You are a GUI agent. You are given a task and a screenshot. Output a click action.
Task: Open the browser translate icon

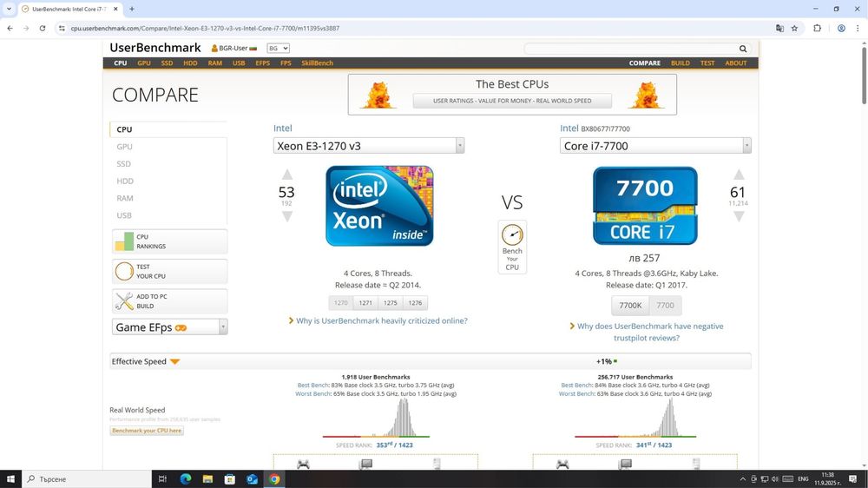click(779, 29)
